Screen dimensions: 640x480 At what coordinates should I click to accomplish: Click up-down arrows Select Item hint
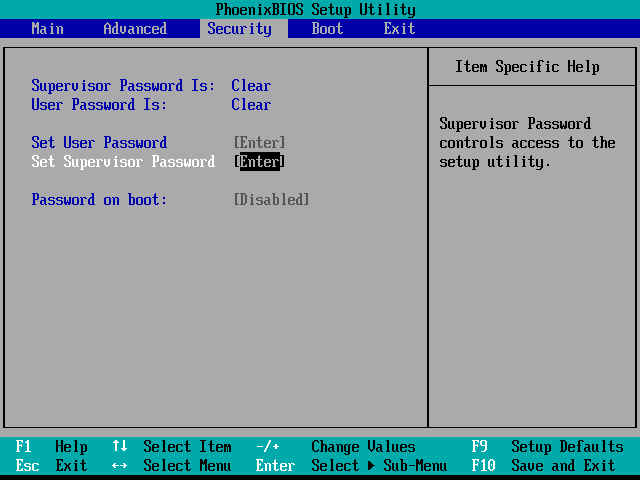click(172, 447)
